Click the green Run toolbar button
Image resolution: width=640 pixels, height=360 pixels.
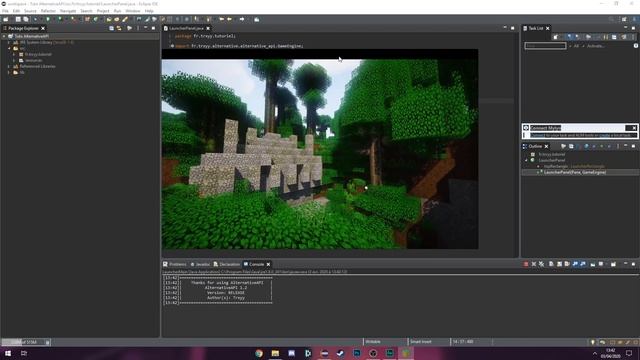(x=48, y=19)
